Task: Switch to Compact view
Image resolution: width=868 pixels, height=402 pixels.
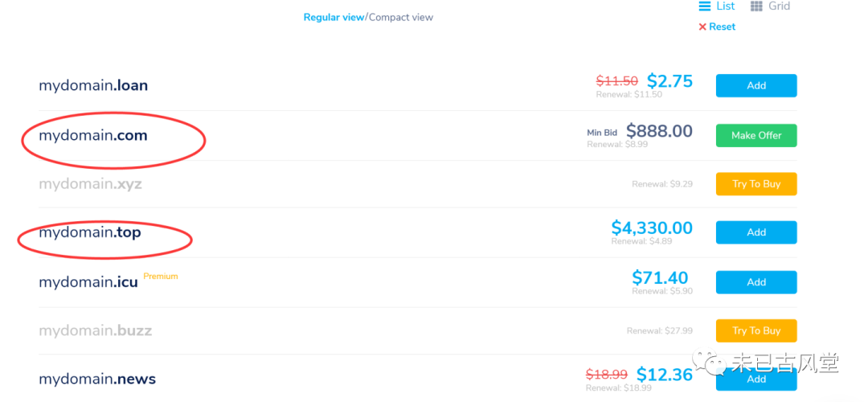Action: [x=401, y=17]
